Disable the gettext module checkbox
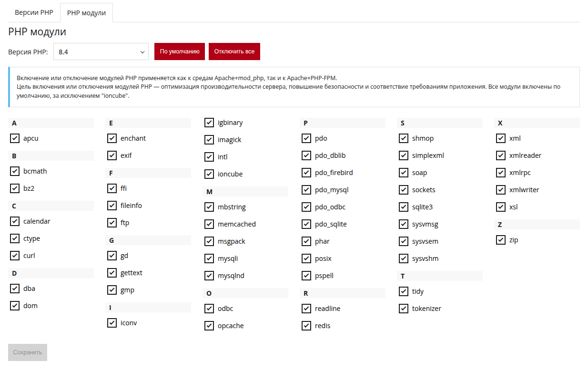Image resolution: width=588 pixels, height=372 pixels. (x=112, y=273)
